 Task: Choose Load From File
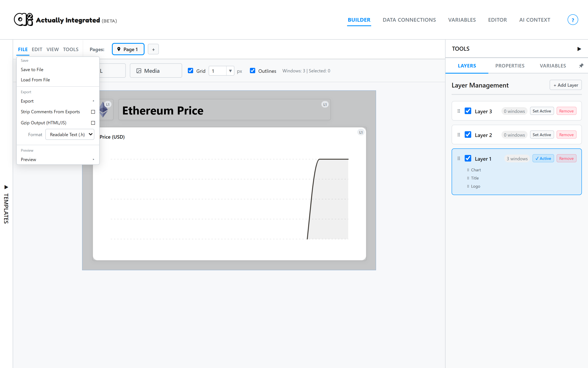58,80
